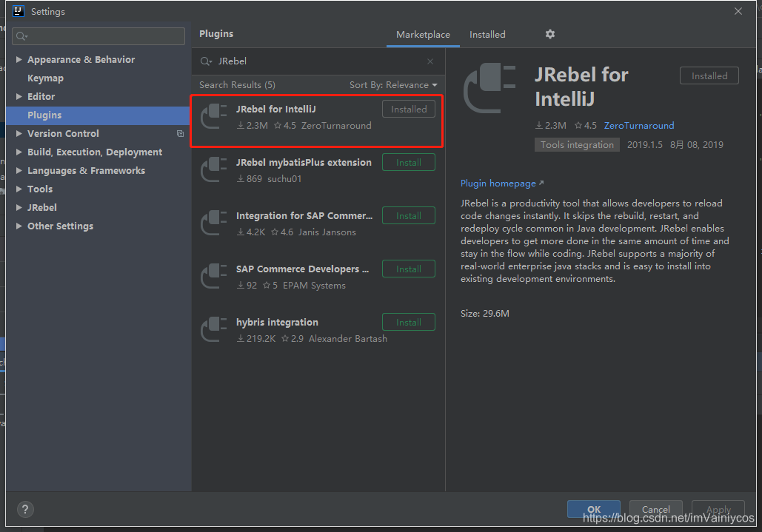Click the IntelliJ logo in the title bar
This screenshot has width=762, height=532.
(18, 11)
